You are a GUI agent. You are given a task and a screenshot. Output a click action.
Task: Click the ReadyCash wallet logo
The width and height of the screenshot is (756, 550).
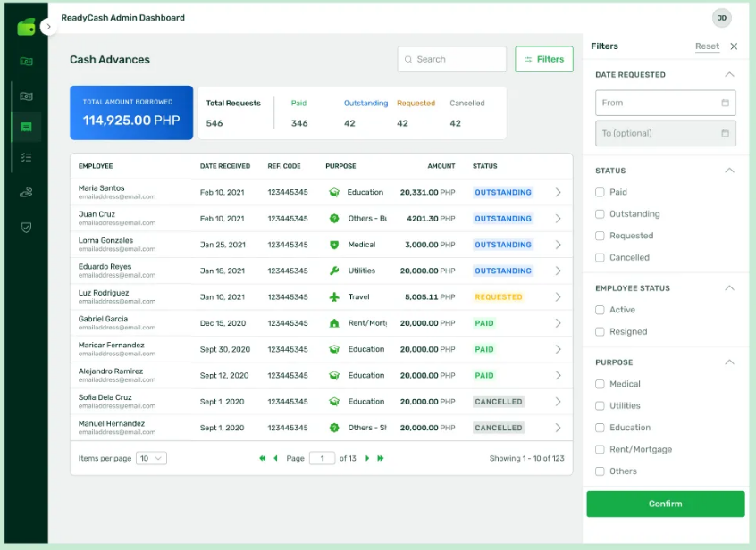26,27
